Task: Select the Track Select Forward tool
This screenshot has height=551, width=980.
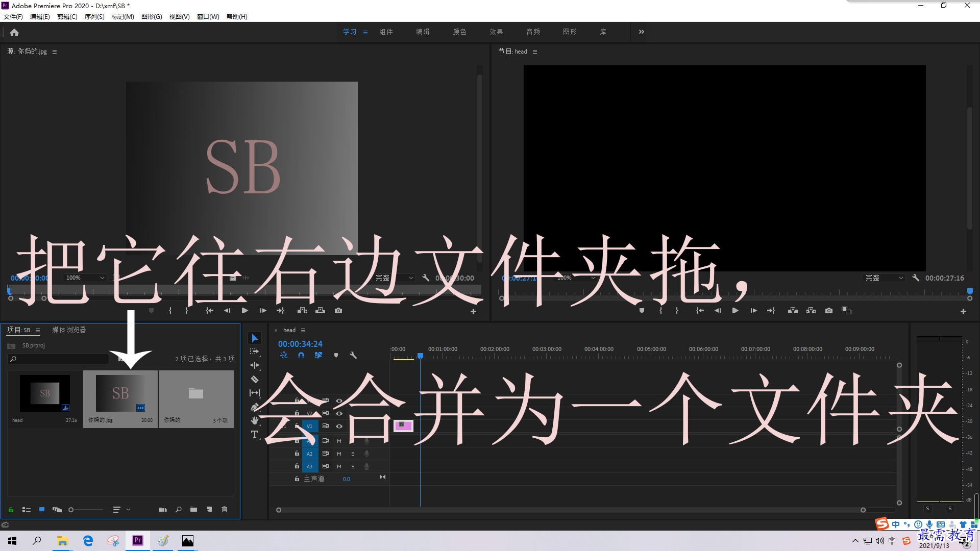Action: tap(255, 352)
